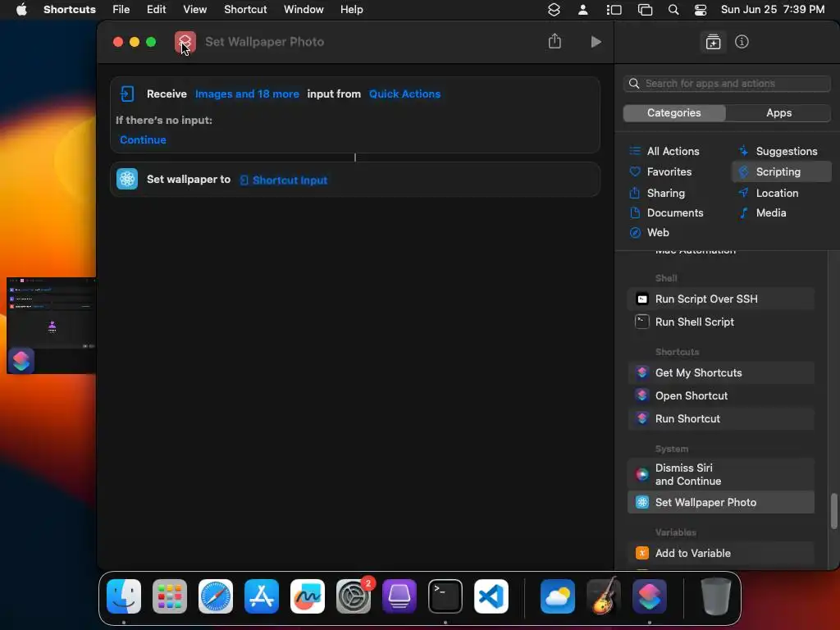Viewport: 840px width, 630px height.
Task: Change Quick Actions input source
Action: [x=404, y=94]
